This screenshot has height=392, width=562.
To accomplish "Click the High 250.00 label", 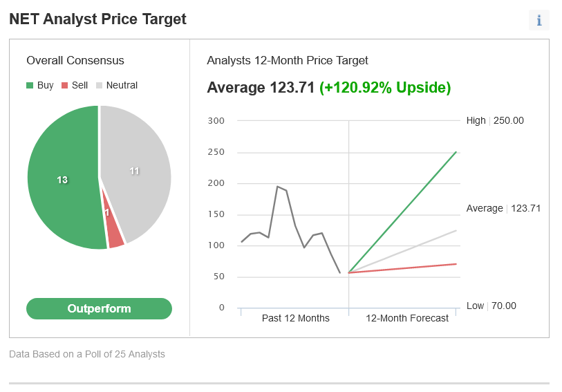I will click(x=495, y=120).
